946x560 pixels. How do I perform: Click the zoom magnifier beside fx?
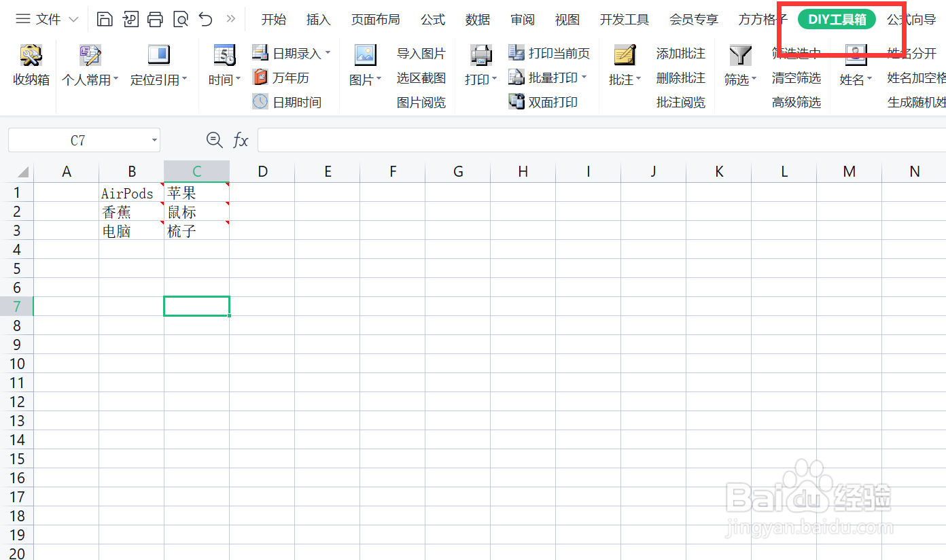[x=215, y=140]
